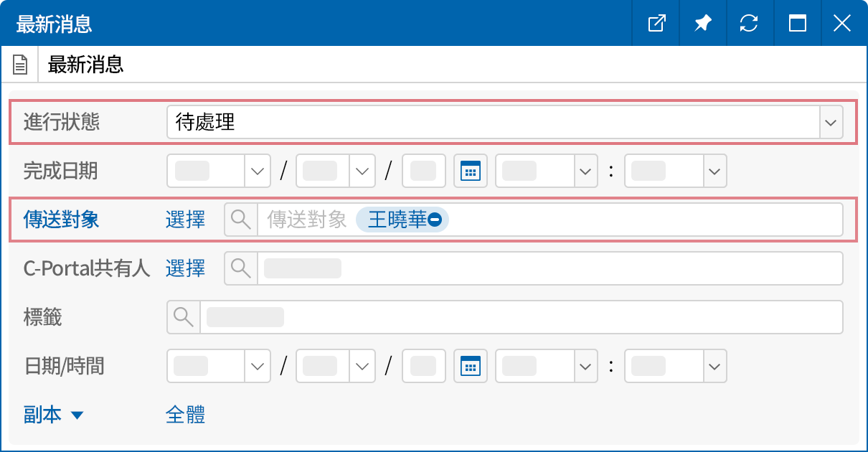Click the document icon beside 最新消息
The height and width of the screenshot is (452, 868).
[19, 63]
